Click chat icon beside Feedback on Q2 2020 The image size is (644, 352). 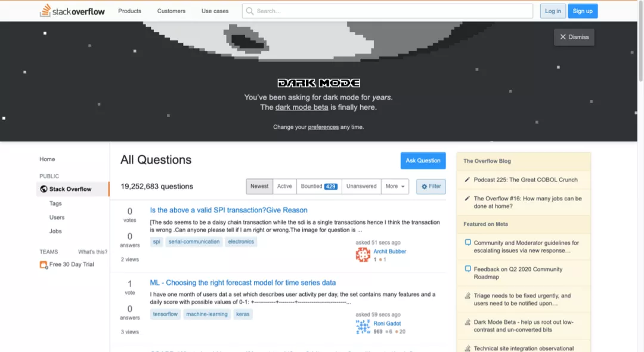467,268
